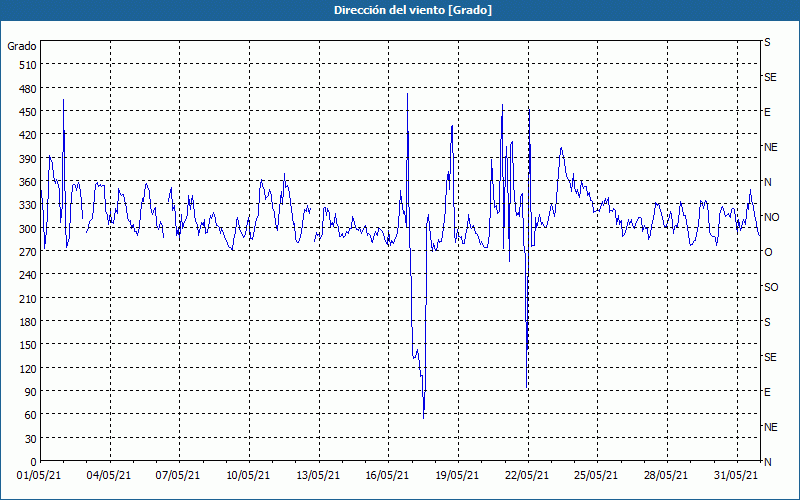This screenshot has height=500, width=800.
Task: Select the 25/05/21 date label
Action: pos(596,476)
